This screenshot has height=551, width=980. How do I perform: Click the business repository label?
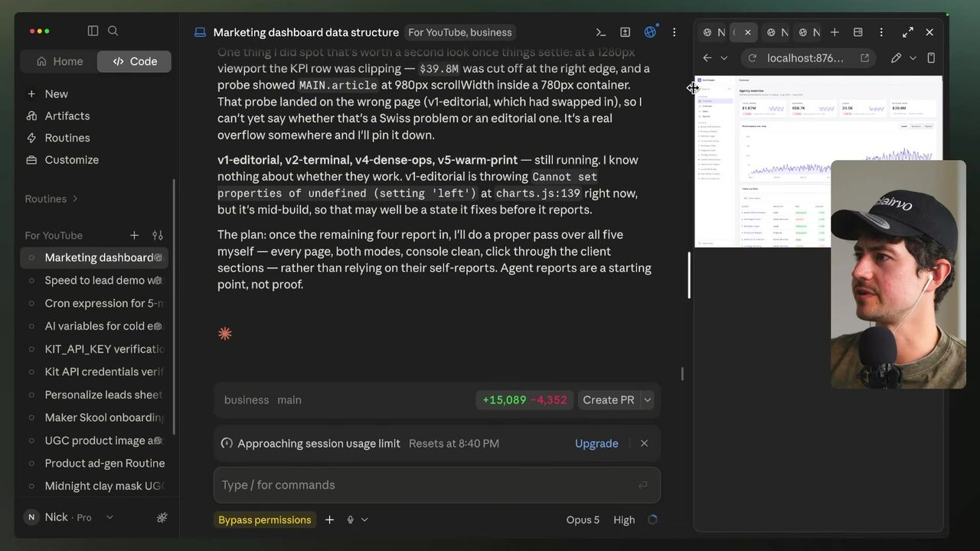coord(247,400)
